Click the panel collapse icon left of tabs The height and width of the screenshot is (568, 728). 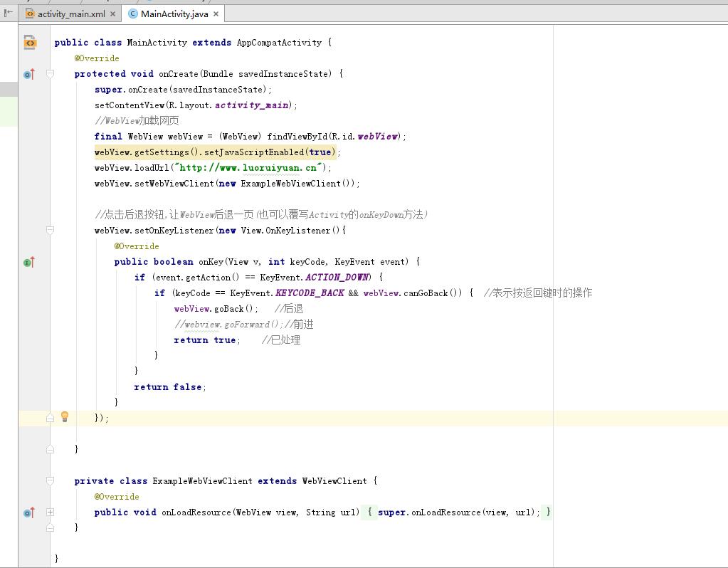tap(8, 13)
